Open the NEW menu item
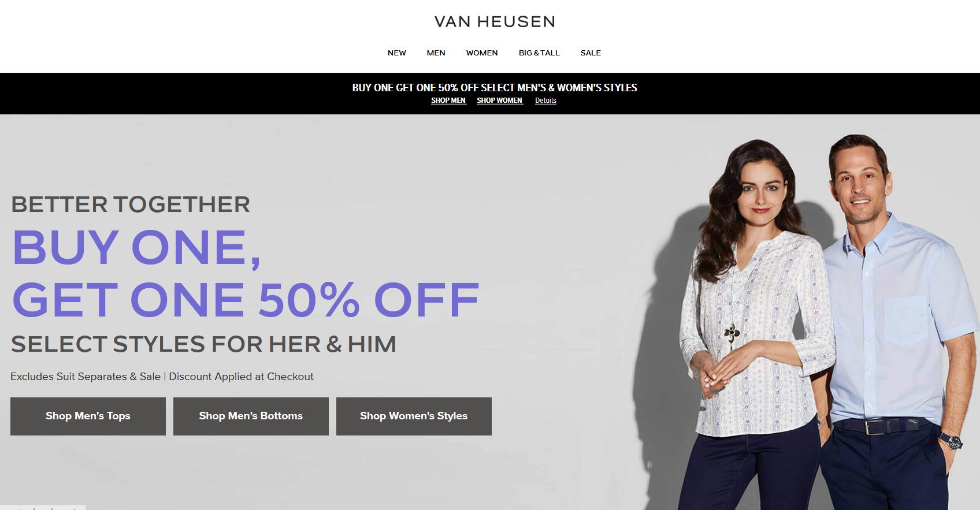 pos(397,53)
